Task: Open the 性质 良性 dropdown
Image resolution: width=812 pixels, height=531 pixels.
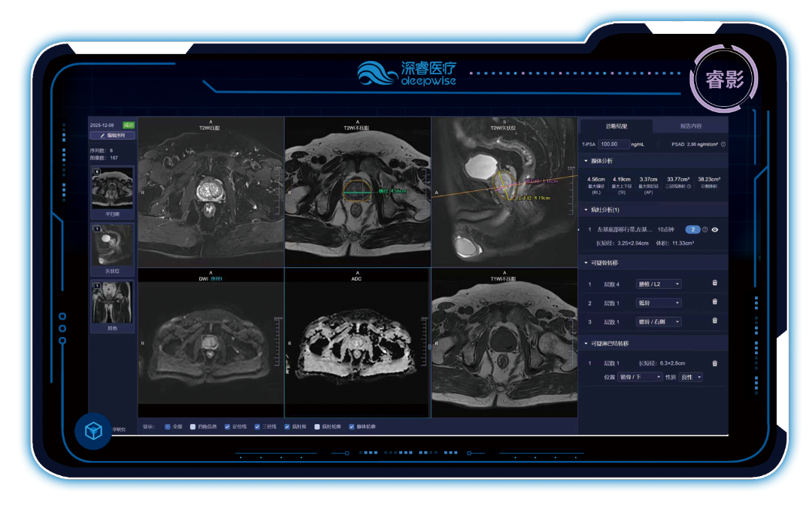Action: point(691,377)
